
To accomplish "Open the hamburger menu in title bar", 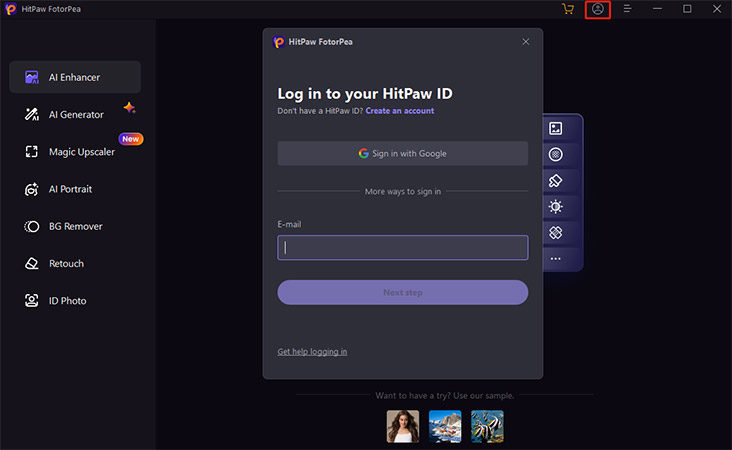I will click(627, 9).
